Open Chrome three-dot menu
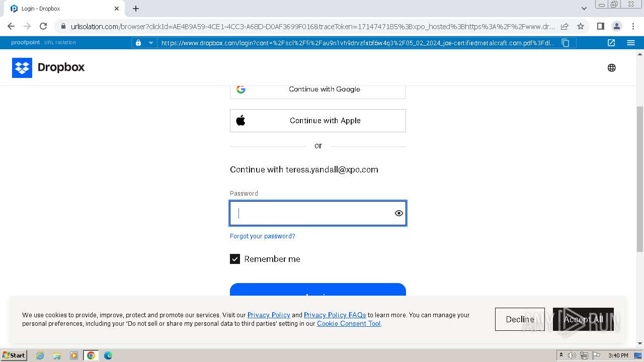This screenshot has width=644, height=362. [x=633, y=26]
